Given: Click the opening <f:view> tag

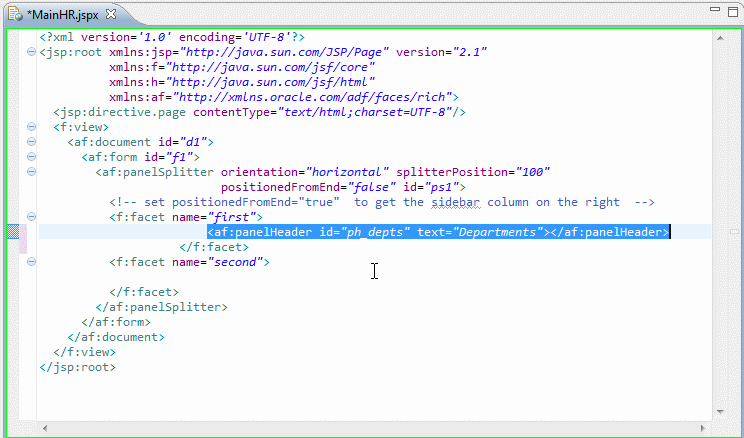Looking at the screenshot, I should (x=81, y=127).
